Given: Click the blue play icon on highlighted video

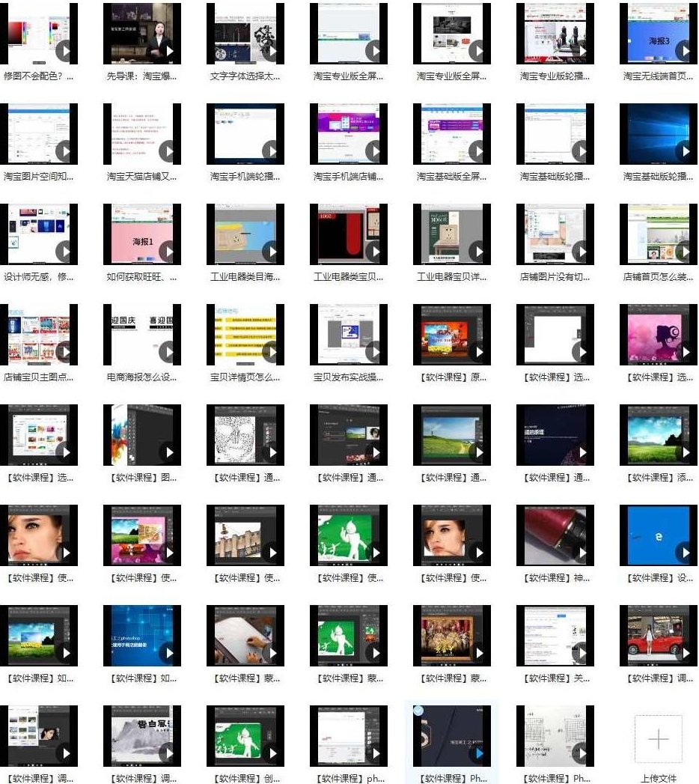Looking at the screenshot, I should tap(479, 753).
